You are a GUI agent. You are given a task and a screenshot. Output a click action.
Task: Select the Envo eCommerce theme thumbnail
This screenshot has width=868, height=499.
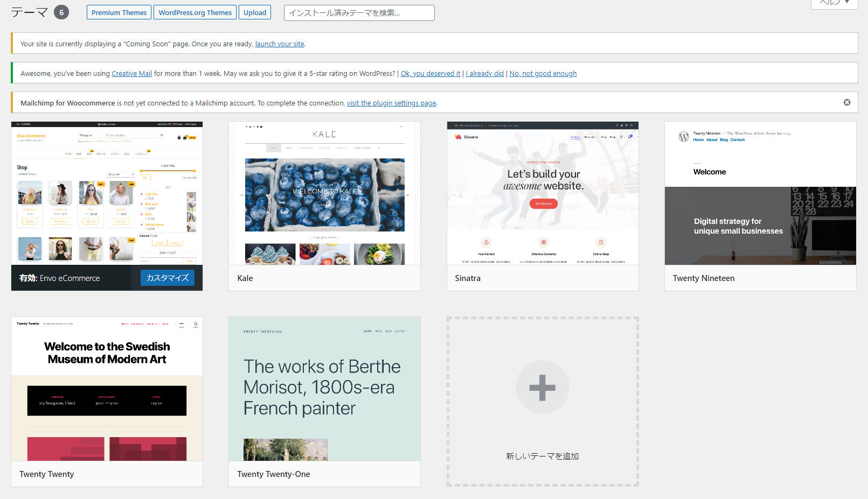coord(107,193)
